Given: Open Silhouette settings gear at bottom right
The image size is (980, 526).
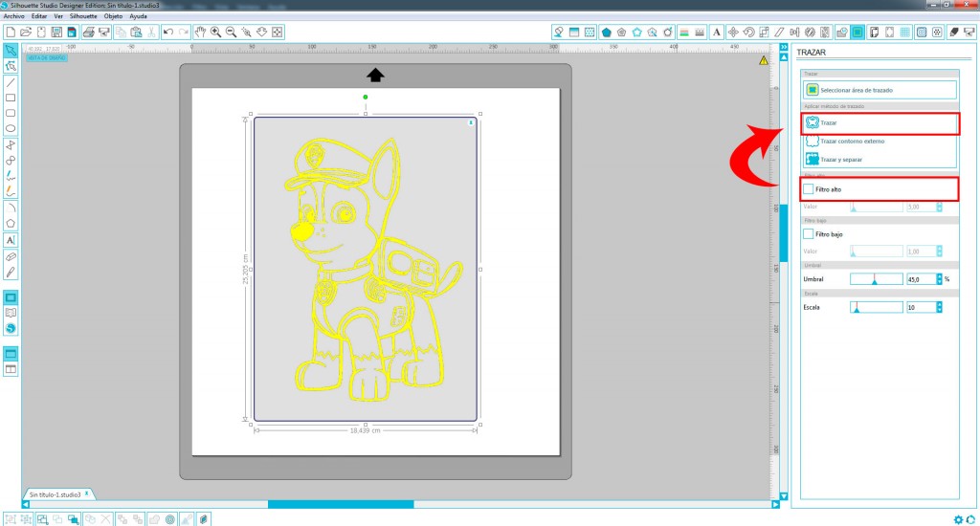Looking at the screenshot, I should (958, 519).
